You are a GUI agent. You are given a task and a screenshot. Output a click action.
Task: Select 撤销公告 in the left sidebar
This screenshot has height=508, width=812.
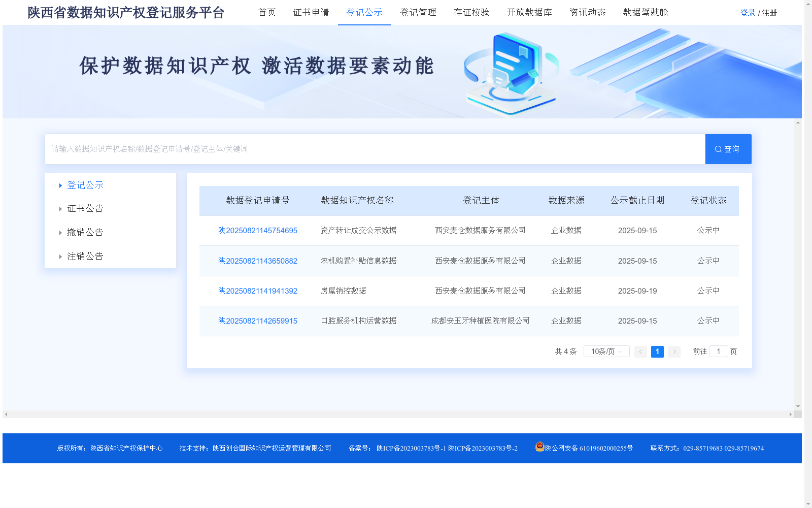pyautogui.click(x=85, y=233)
